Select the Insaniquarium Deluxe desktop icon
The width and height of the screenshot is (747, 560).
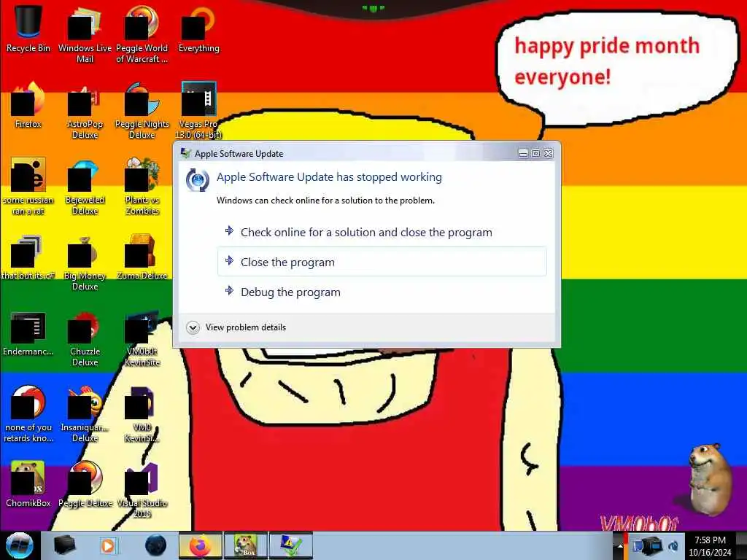pyautogui.click(x=85, y=414)
